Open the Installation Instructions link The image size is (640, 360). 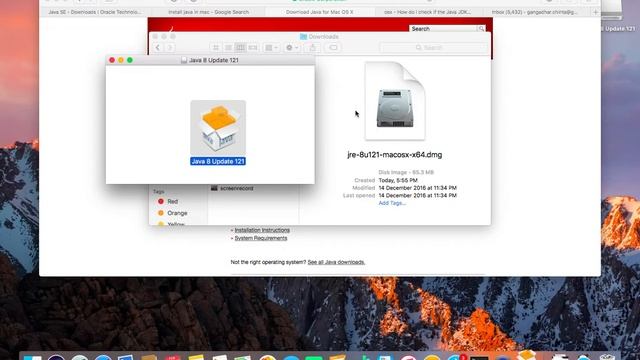click(262, 230)
